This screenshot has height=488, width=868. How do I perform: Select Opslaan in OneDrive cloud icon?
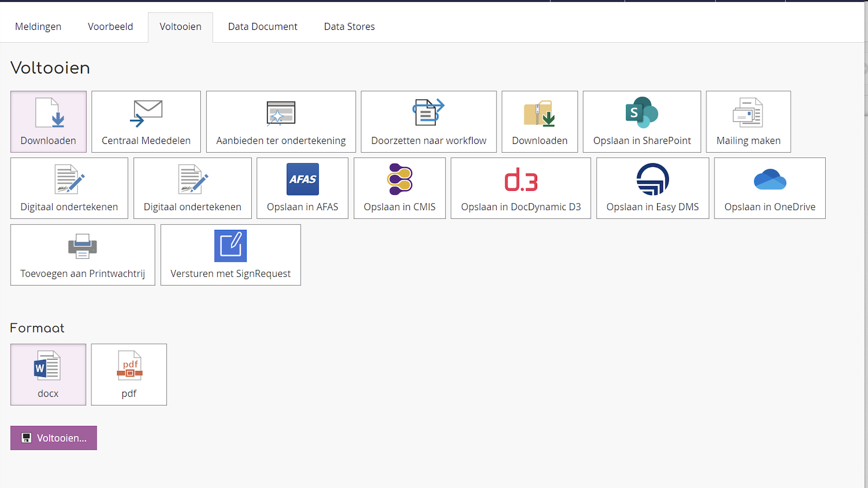point(770,180)
